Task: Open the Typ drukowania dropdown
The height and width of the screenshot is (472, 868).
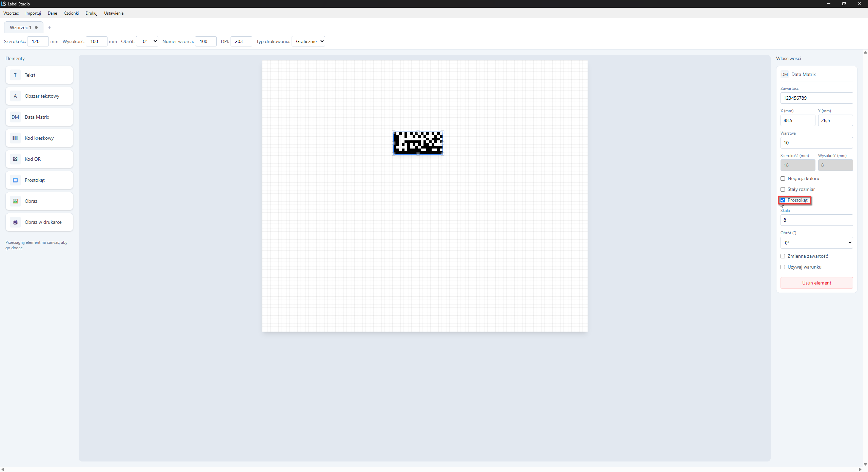Action: [x=308, y=41]
